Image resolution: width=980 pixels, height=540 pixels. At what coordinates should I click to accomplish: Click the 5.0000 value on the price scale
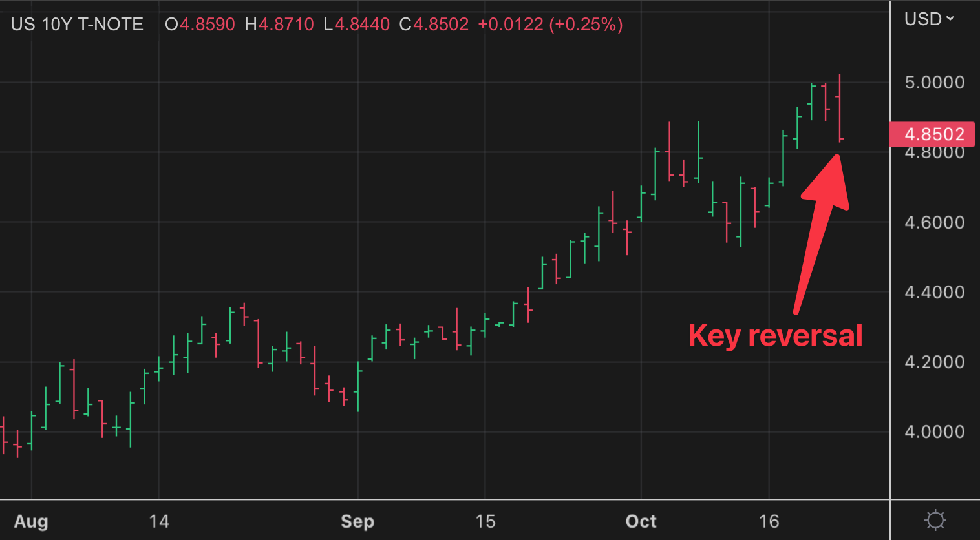tap(933, 82)
